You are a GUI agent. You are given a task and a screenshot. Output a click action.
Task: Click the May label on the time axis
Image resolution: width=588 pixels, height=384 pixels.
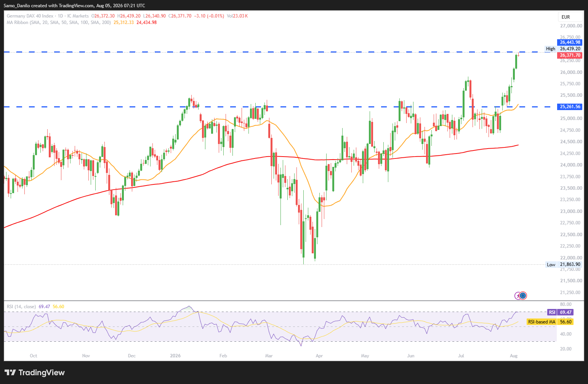point(365,356)
